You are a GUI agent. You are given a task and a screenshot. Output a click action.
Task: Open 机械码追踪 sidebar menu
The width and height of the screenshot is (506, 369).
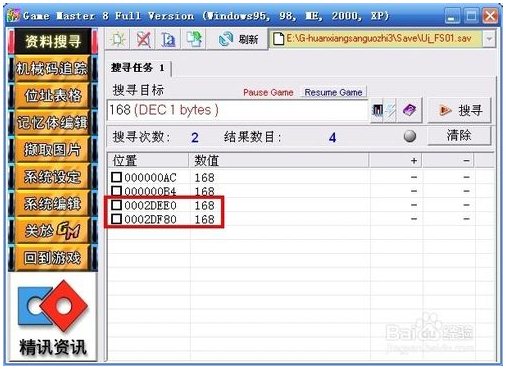tap(53, 69)
